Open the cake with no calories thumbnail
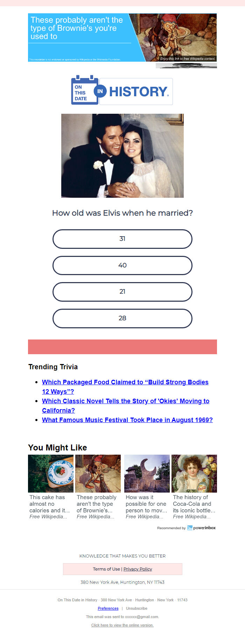Viewport: 245px width, 644px height. [x=51, y=474]
